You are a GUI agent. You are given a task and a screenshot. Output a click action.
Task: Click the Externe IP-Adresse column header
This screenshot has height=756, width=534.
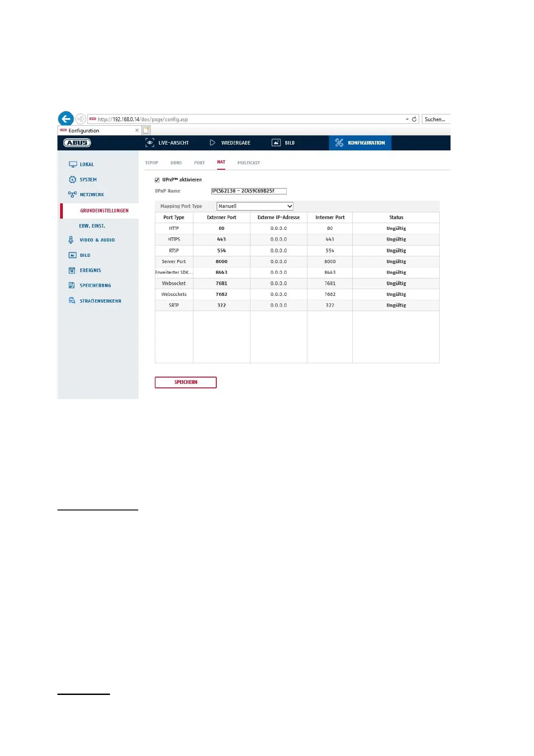[x=279, y=217]
